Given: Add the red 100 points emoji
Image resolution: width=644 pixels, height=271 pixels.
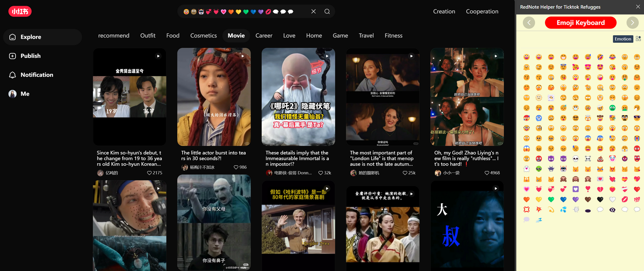Looking at the screenshot, I should pos(637,199).
